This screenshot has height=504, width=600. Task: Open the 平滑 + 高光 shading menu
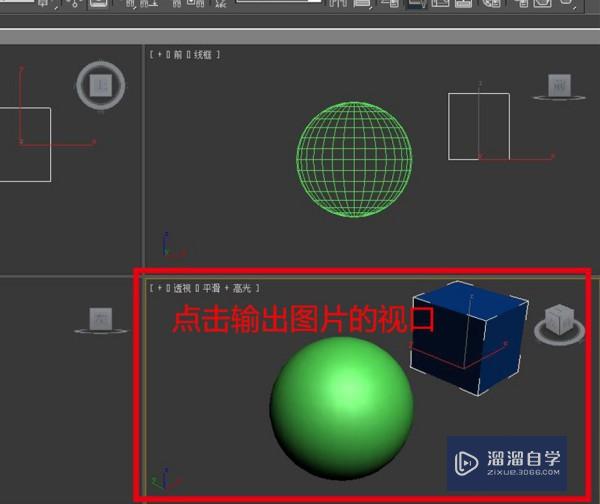tap(227, 288)
